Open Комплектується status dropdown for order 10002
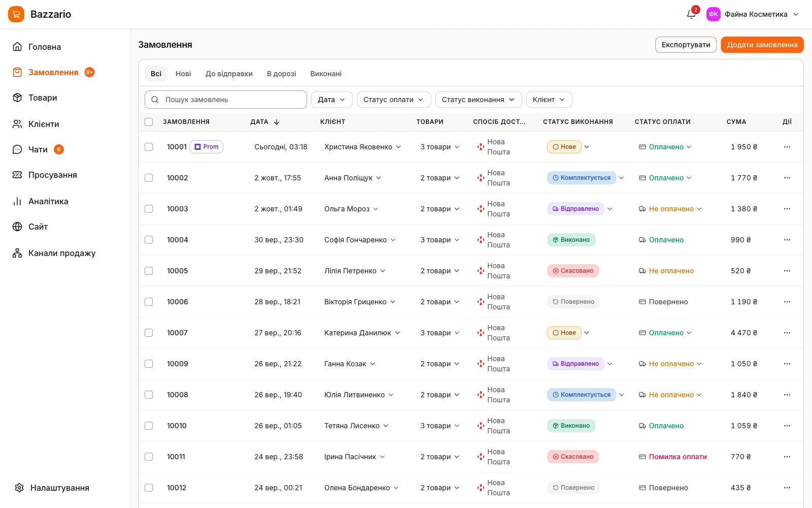 (x=586, y=178)
